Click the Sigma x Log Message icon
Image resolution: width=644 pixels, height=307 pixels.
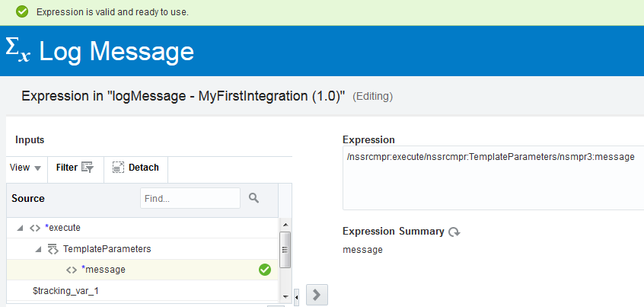coord(18,50)
